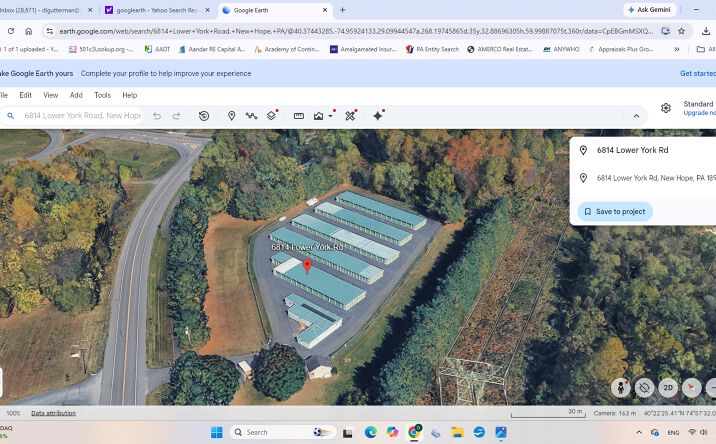The image size is (716, 444).
Task: Click the Chrome icon in taskbar
Action: [414, 432]
